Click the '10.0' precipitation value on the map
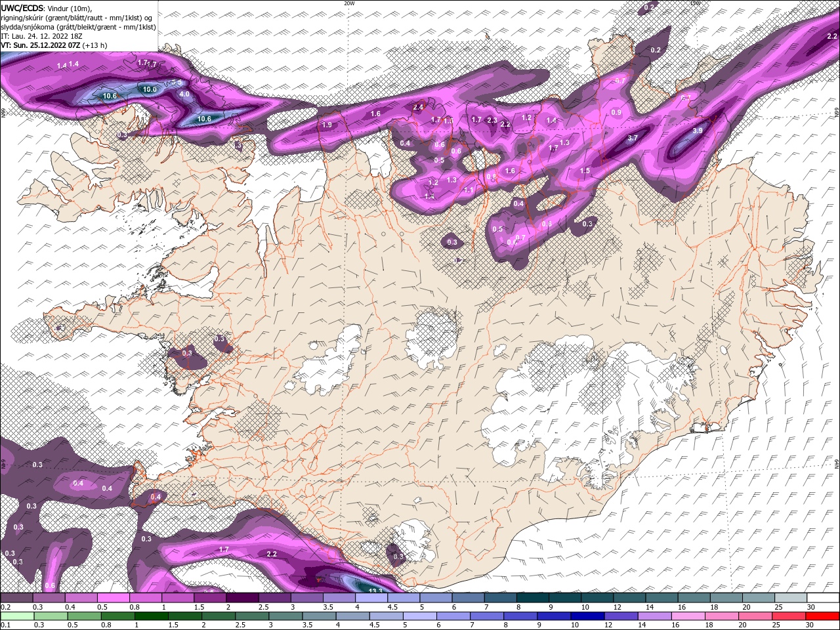This screenshot has width=840, height=630. tap(150, 89)
